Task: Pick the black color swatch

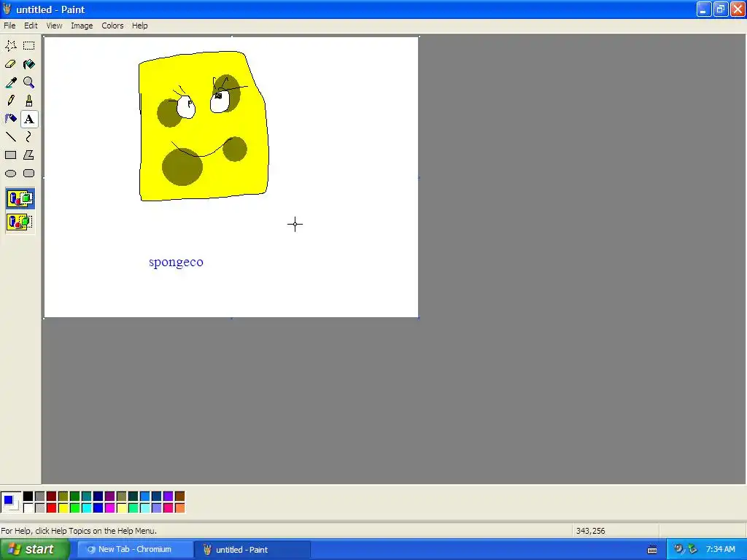Action: coord(28,497)
